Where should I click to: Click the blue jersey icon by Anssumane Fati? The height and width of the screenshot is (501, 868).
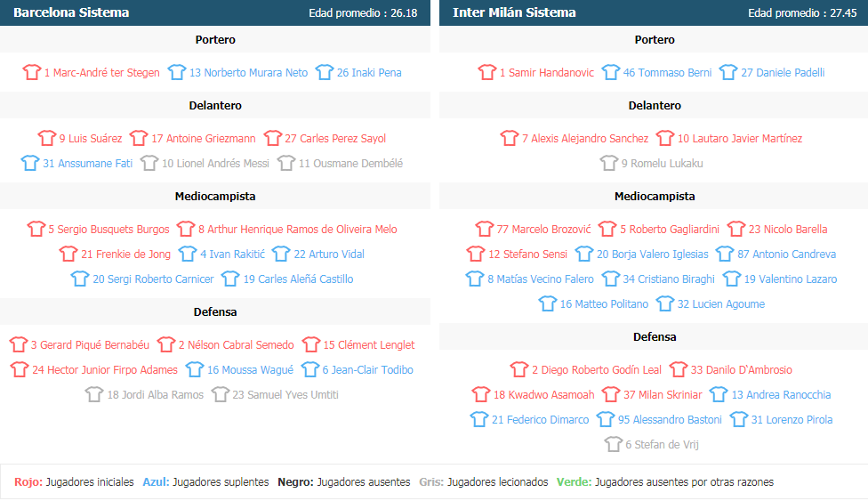30,164
